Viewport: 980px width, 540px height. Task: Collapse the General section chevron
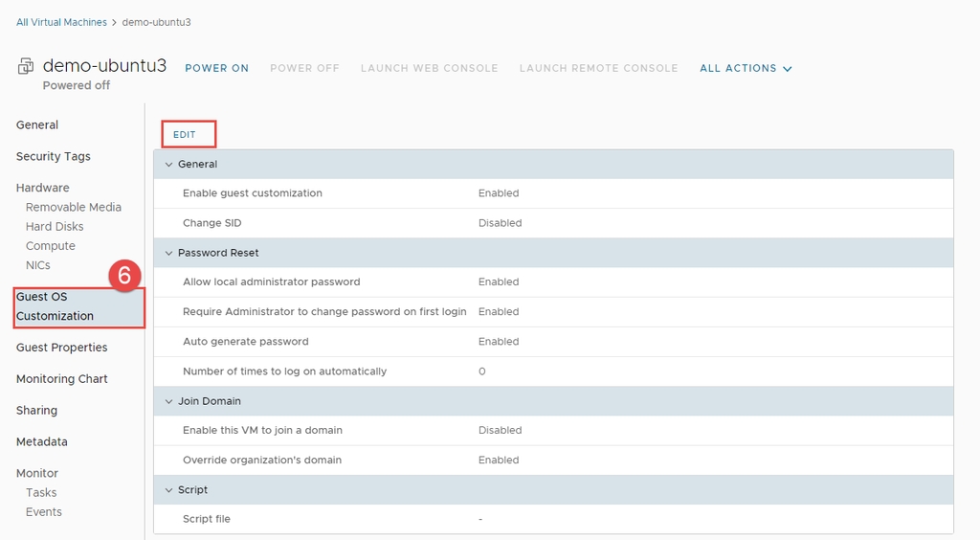coord(169,165)
